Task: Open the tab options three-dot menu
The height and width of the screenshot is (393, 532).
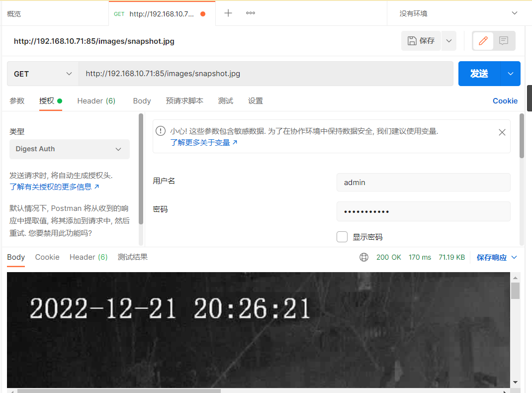Action: point(251,13)
